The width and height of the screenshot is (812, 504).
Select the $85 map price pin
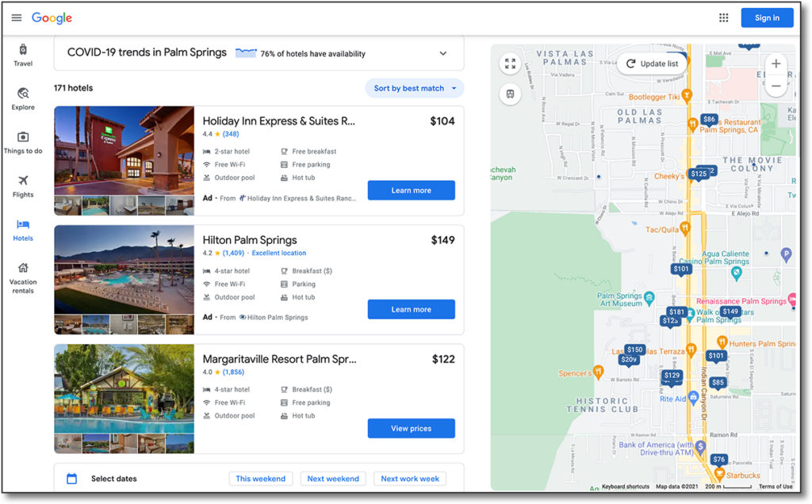[718, 383]
